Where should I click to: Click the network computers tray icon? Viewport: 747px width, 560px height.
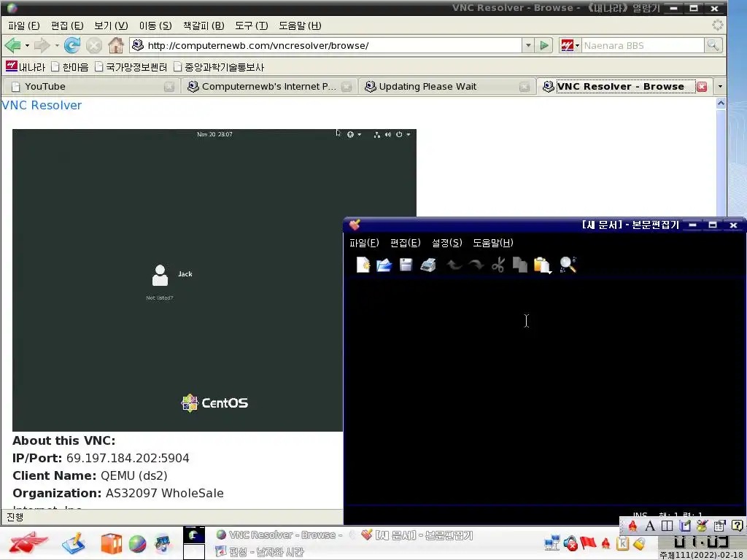552,542
